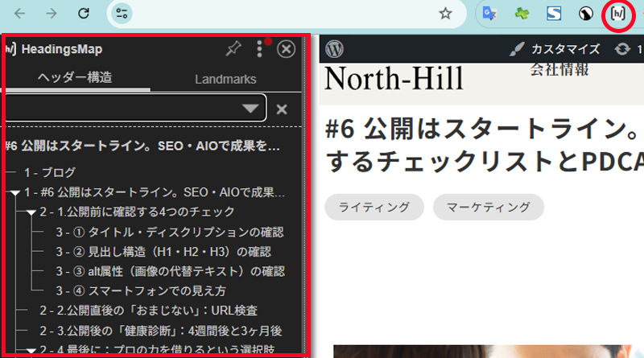Collapse the '2 - 1.公開前に確認する4つのチェック' node
644x358 pixels.
pos(31,212)
